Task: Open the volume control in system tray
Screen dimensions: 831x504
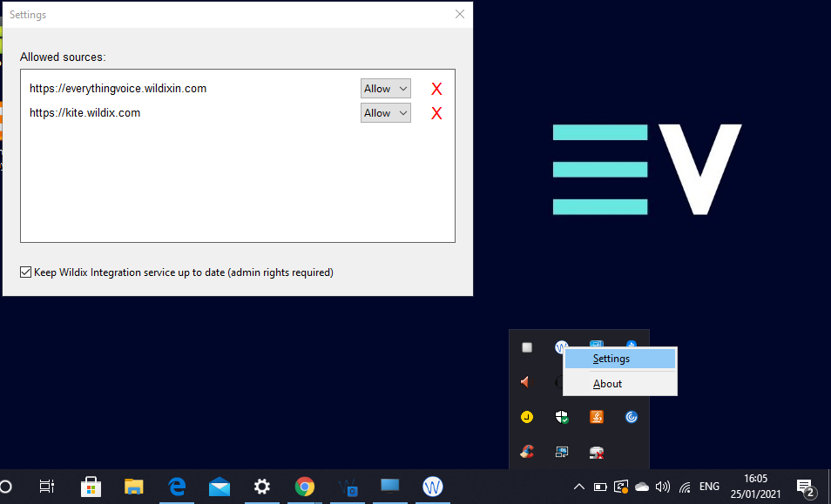Action: click(663, 487)
